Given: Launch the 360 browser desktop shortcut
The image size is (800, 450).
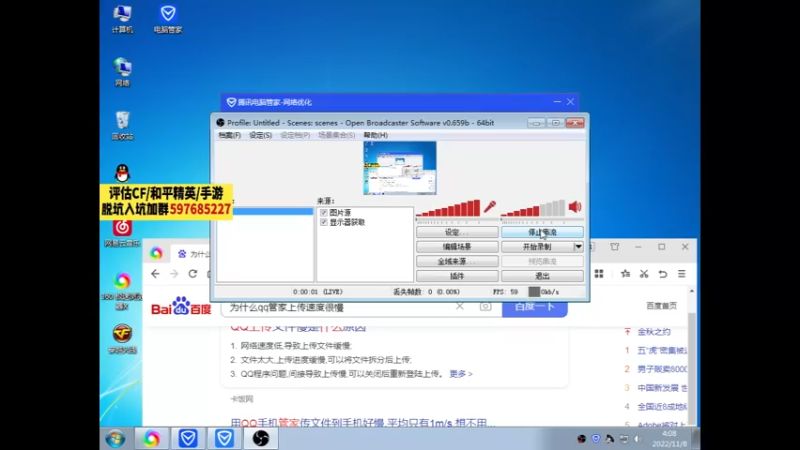Looking at the screenshot, I should pyautogui.click(x=122, y=290).
